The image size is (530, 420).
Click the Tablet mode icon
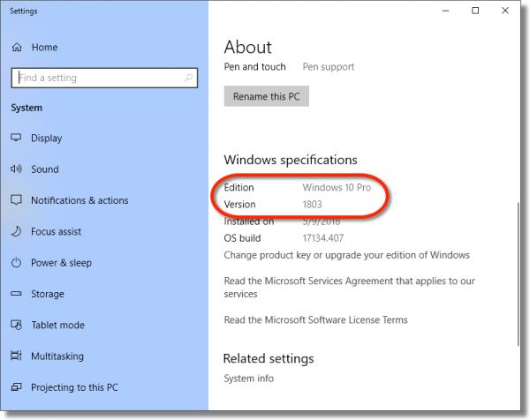tap(16, 325)
